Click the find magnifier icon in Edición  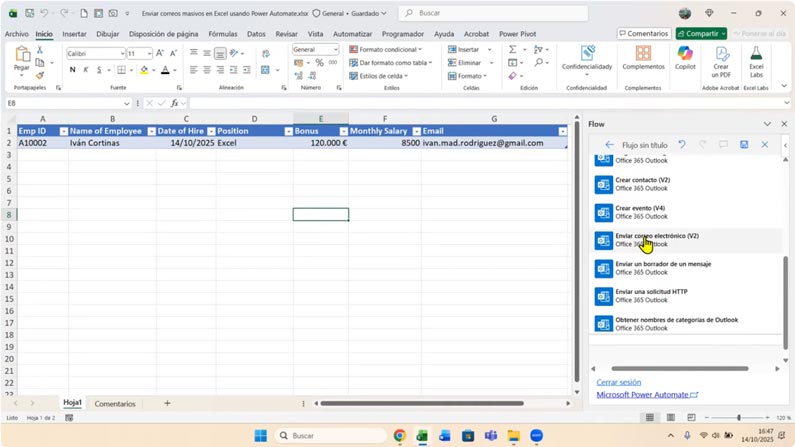click(x=538, y=62)
